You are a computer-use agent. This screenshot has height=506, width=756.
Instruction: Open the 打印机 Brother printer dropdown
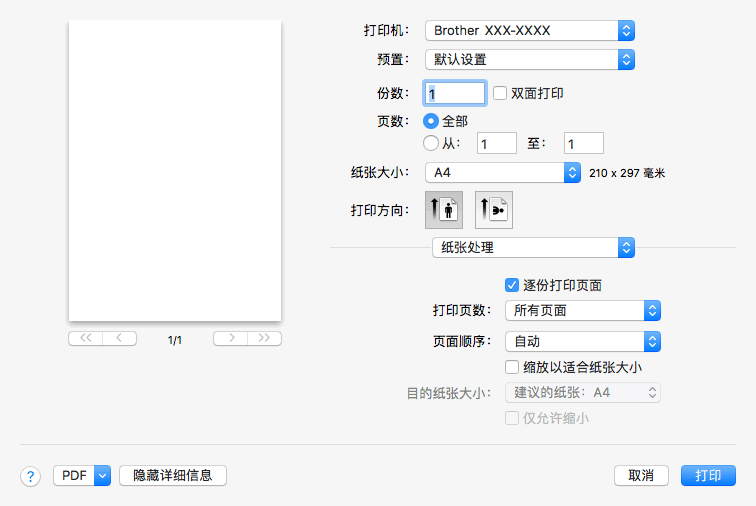coord(529,31)
